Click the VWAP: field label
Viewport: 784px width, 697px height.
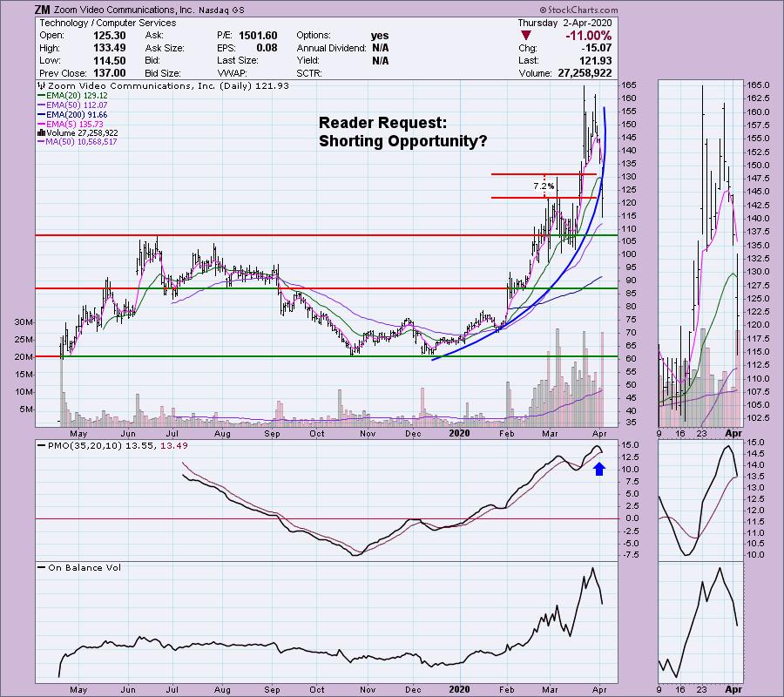tap(231, 73)
